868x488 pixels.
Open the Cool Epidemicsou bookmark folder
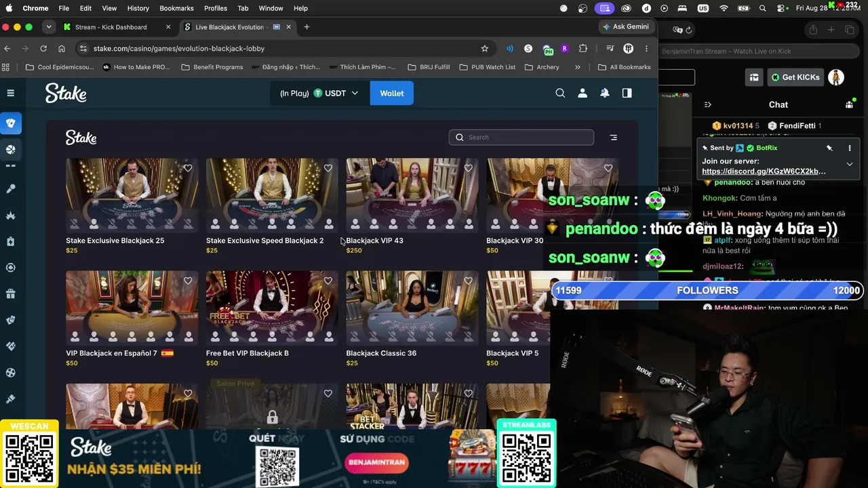coord(60,67)
